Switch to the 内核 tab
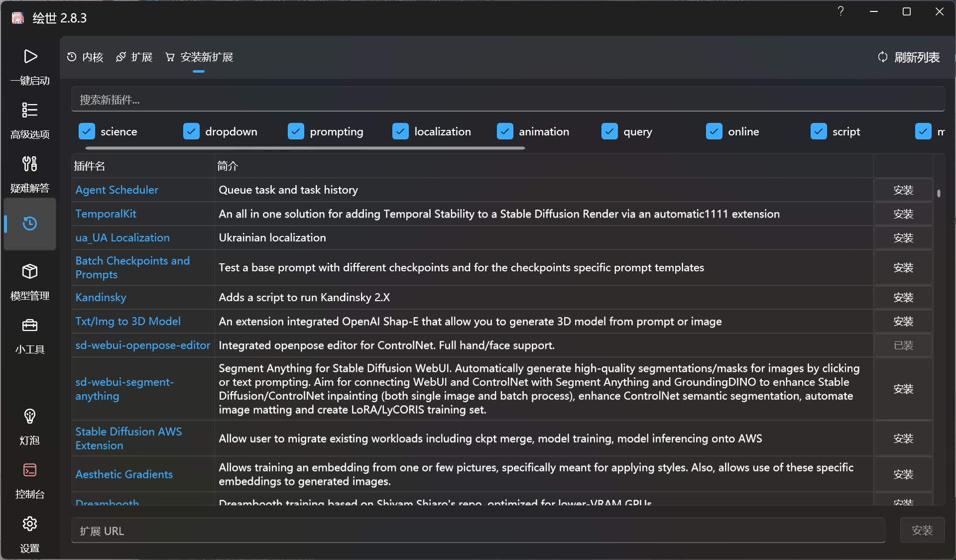956x560 pixels. tap(85, 57)
